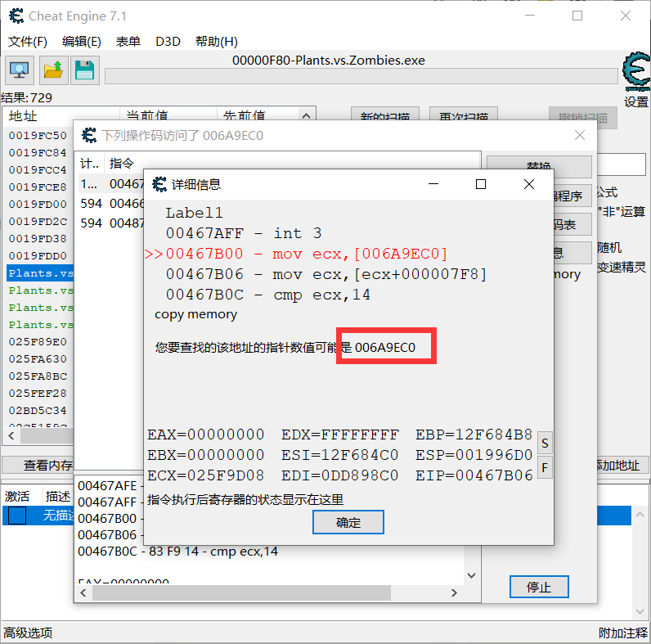The width and height of the screenshot is (651, 644).
Task: Select address 025FA630 in results list
Action: 38,358
